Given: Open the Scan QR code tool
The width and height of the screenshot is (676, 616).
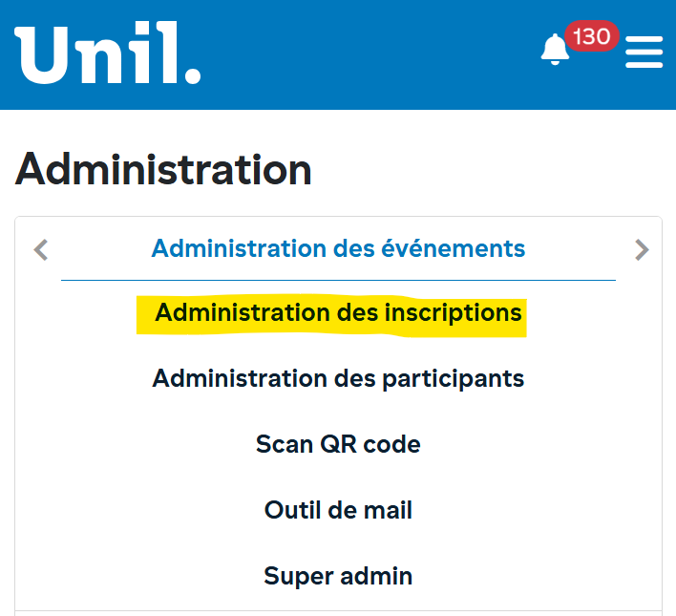Looking at the screenshot, I should (338, 444).
